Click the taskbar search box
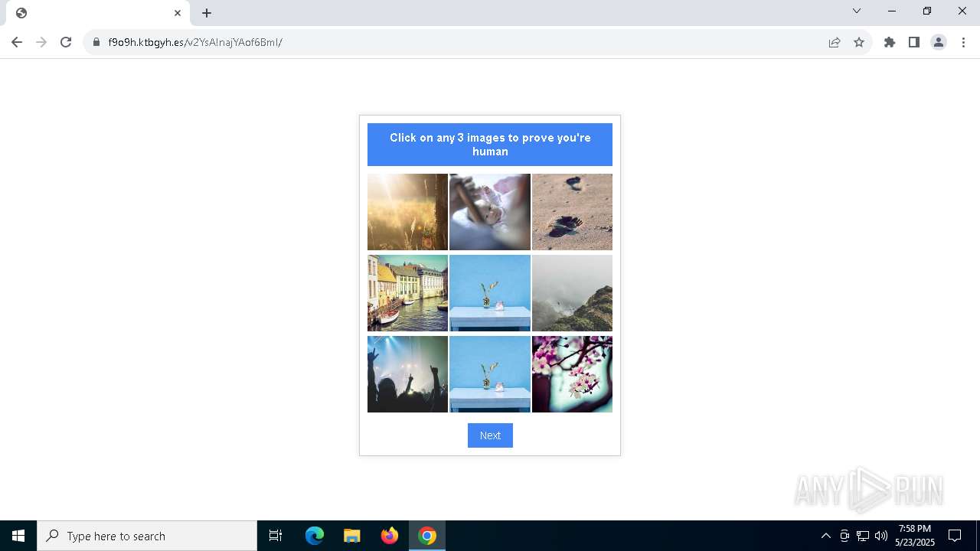The image size is (980, 551). pos(147,536)
